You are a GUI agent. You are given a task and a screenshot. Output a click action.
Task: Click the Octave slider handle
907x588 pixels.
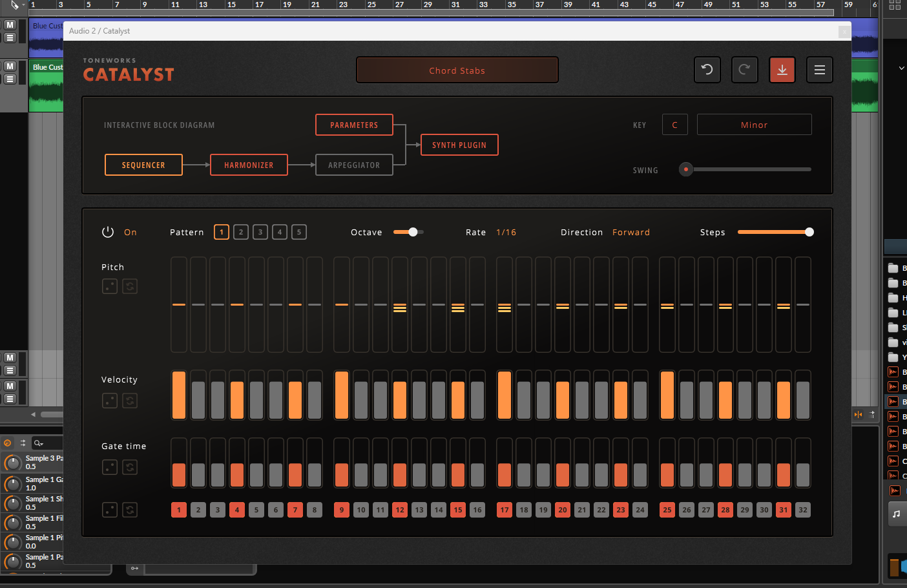tap(413, 232)
